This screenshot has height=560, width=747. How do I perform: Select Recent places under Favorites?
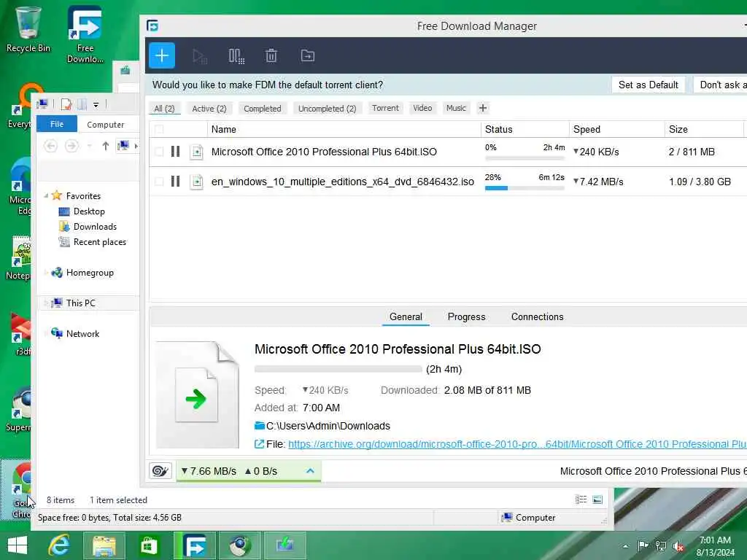[99, 242]
